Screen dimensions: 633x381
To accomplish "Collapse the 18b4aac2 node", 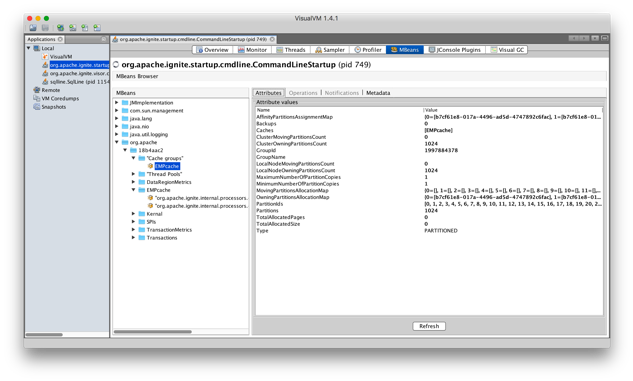I will [125, 150].
